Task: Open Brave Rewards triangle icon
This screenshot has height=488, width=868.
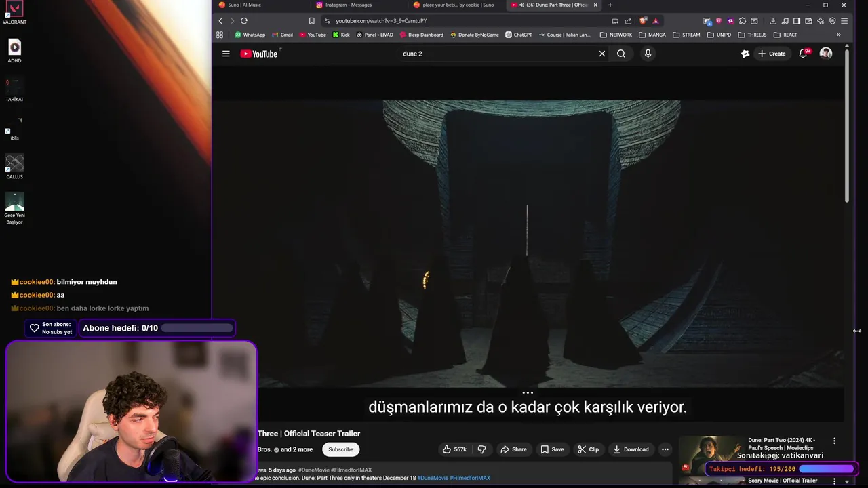Action: coord(656,21)
